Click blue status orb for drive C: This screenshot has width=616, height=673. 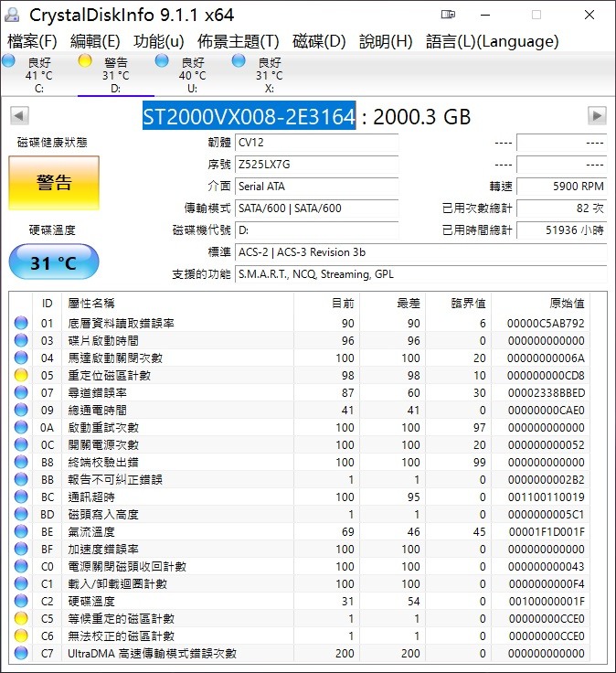[x=8, y=60]
